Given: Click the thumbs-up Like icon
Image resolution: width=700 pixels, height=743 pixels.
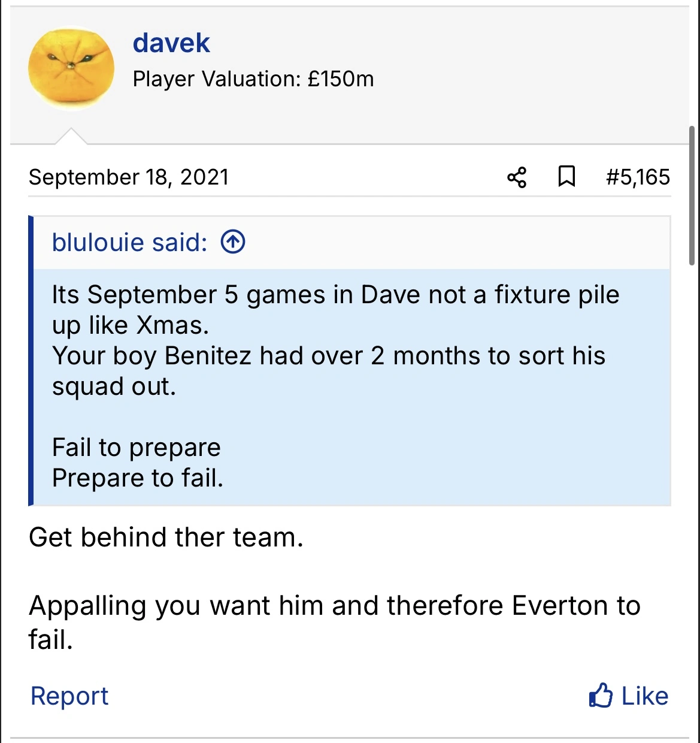Looking at the screenshot, I should coord(601,696).
